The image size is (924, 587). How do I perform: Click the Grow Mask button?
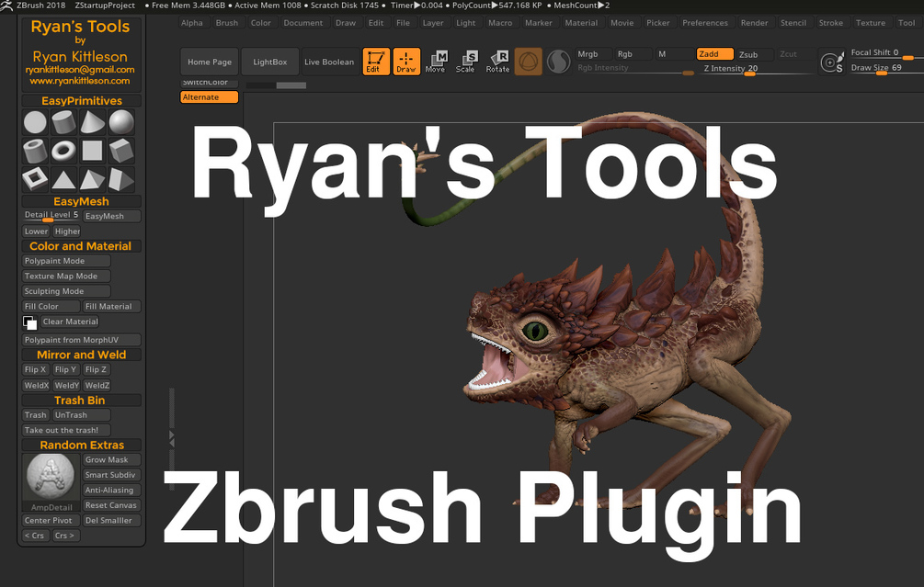[x=112, y=460]
